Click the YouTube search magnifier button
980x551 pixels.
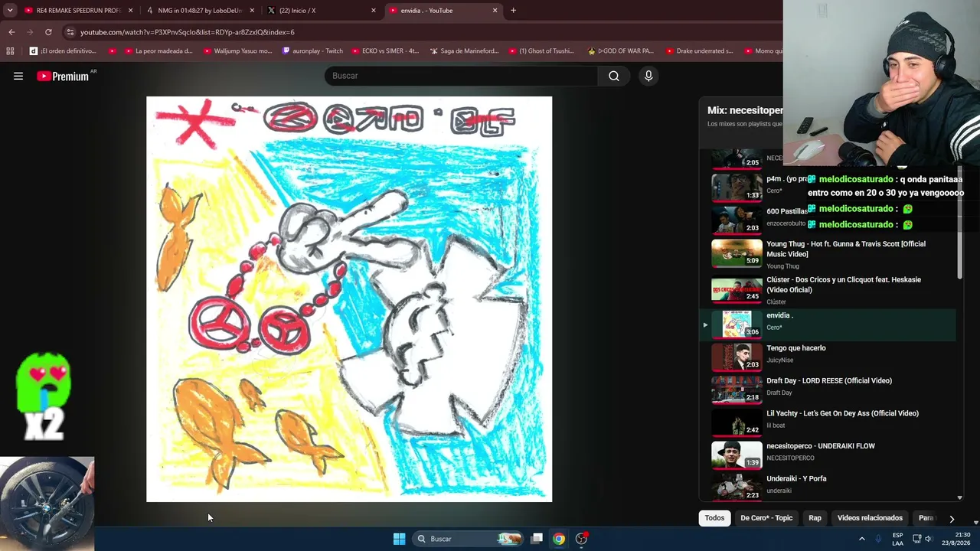(x=614, y=76)
